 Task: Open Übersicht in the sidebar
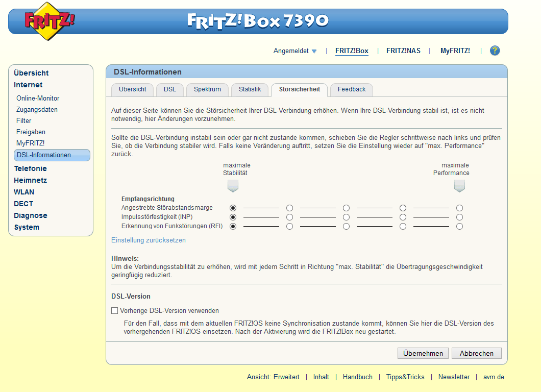pos(31,73)
